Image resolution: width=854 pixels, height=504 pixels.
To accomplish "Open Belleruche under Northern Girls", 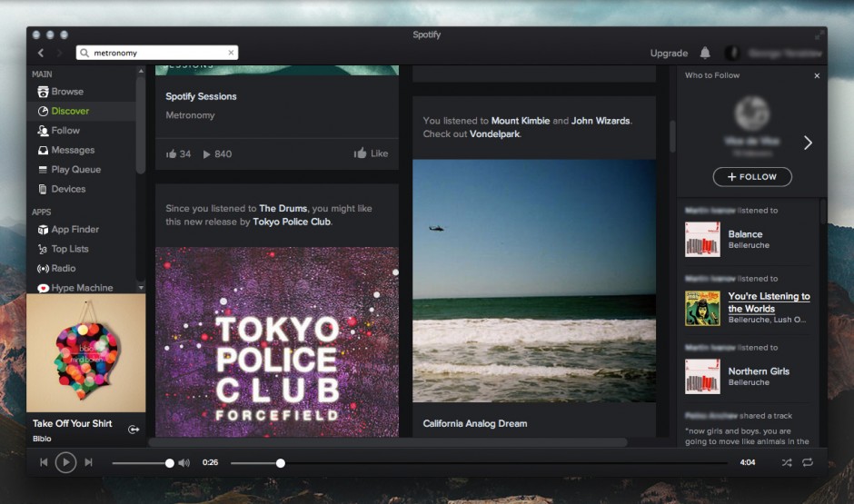I will click(749, 382).
